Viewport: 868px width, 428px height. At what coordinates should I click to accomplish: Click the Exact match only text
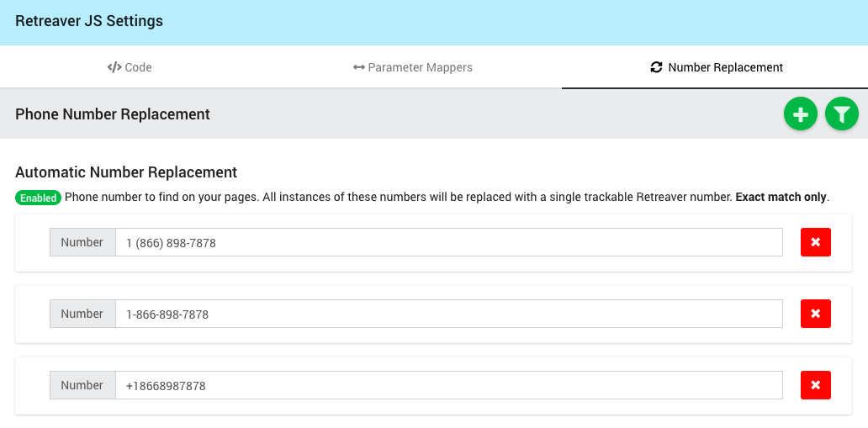click(781, 197)
